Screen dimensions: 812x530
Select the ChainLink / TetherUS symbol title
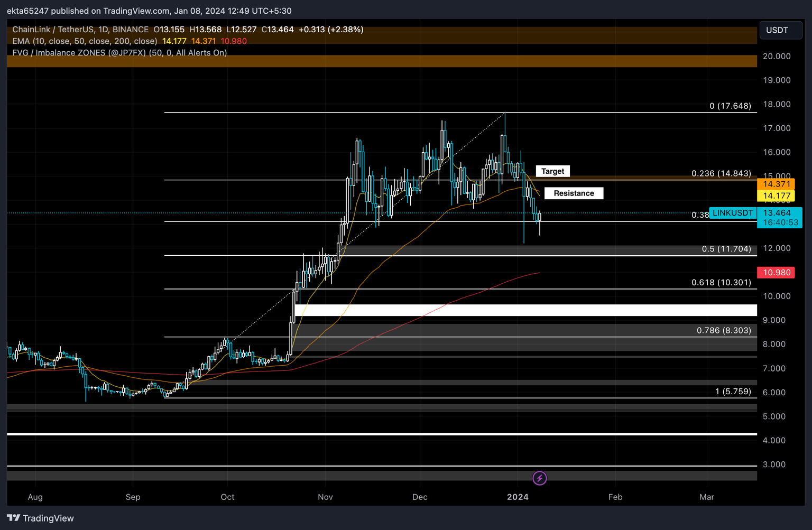click(80, 30)
